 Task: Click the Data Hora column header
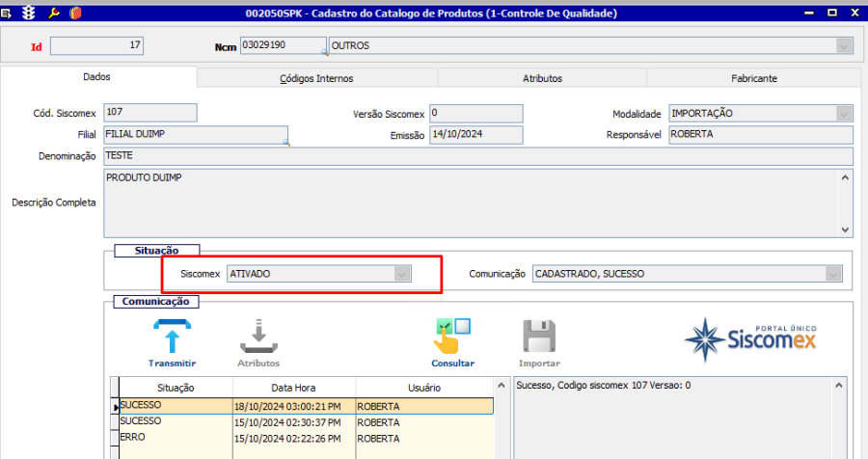tap(293, 388)
